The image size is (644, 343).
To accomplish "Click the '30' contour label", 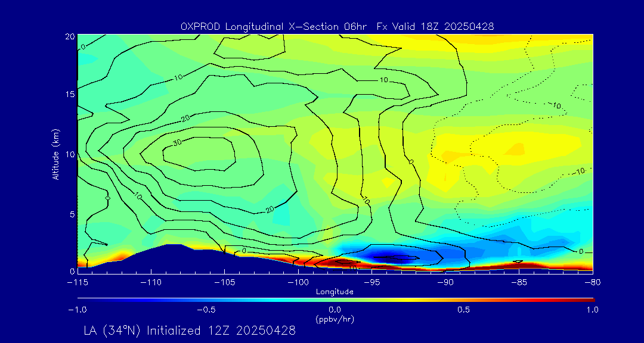I will tap(176, 144).
